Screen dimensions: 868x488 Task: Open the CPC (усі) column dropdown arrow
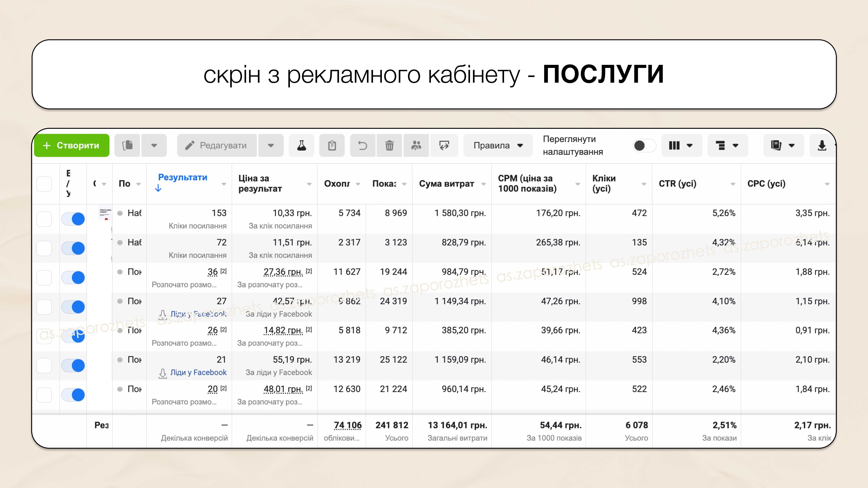[827, 184]
